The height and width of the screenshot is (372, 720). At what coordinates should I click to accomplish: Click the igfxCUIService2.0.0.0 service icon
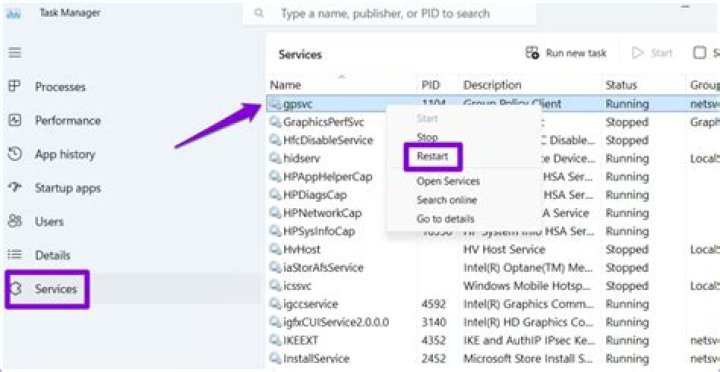[275, 322]
